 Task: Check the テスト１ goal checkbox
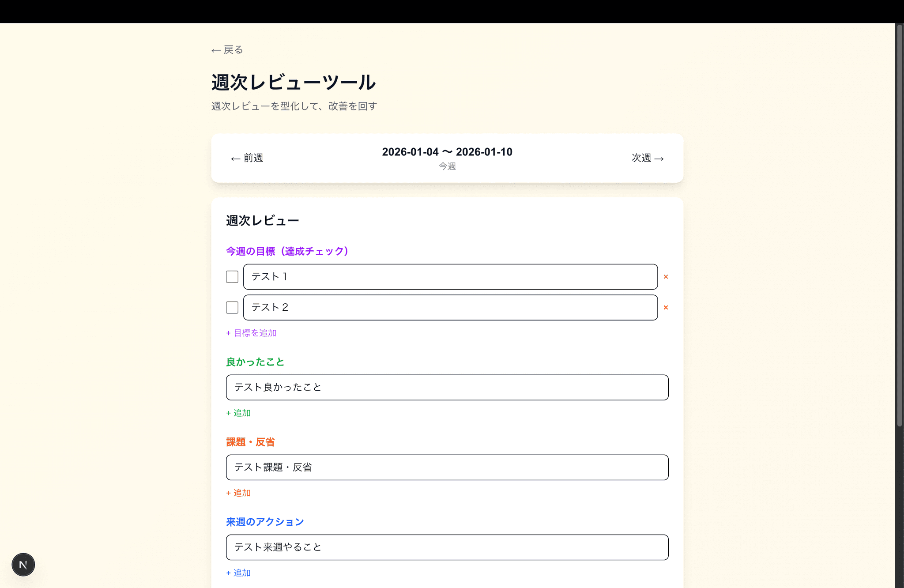coord(232,277)
